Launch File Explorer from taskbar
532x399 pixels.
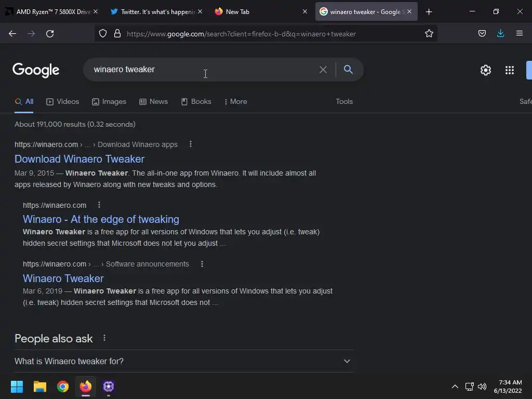coord(39,387)
